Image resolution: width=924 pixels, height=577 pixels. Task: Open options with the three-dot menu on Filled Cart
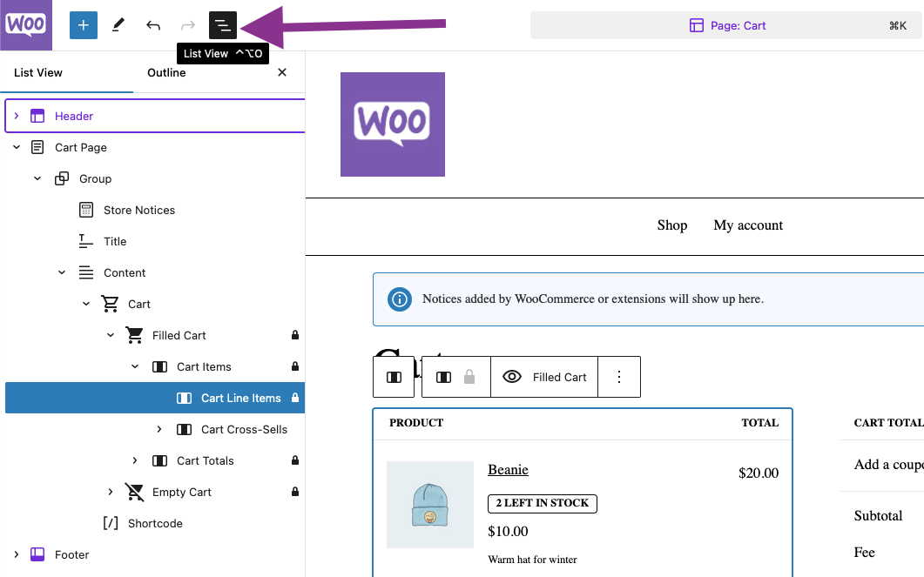(618, 376)
